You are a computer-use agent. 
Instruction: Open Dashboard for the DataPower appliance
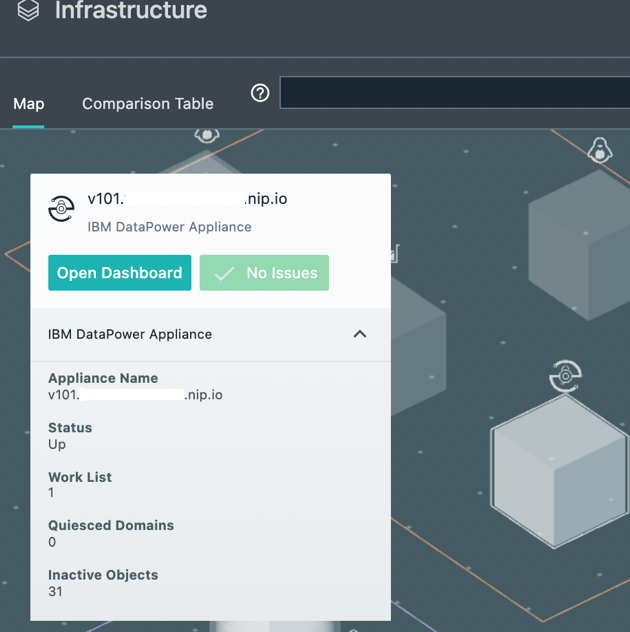pos(120,273)
